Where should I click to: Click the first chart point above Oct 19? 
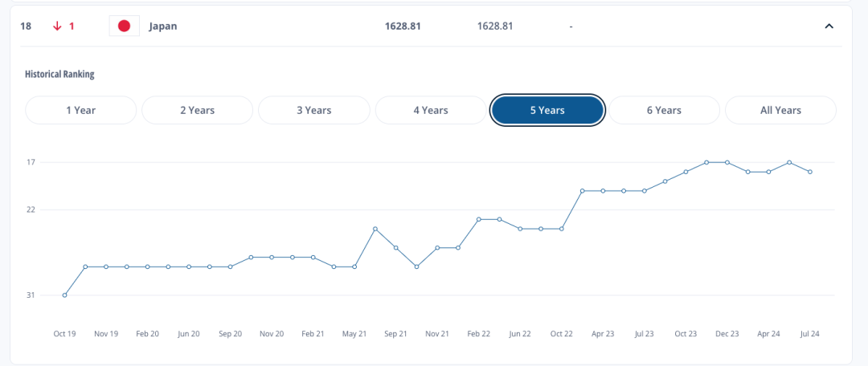click(65, 295)
